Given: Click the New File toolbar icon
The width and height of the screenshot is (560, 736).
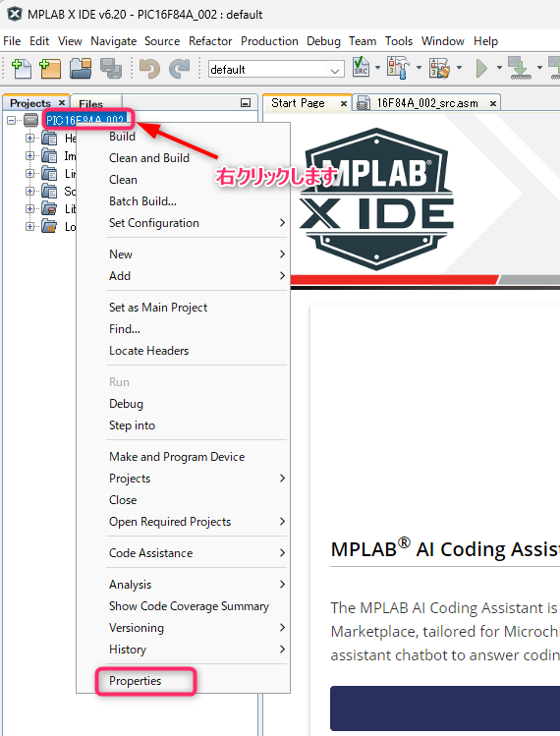Looking at the screenshot, I should tap(22, 69).
